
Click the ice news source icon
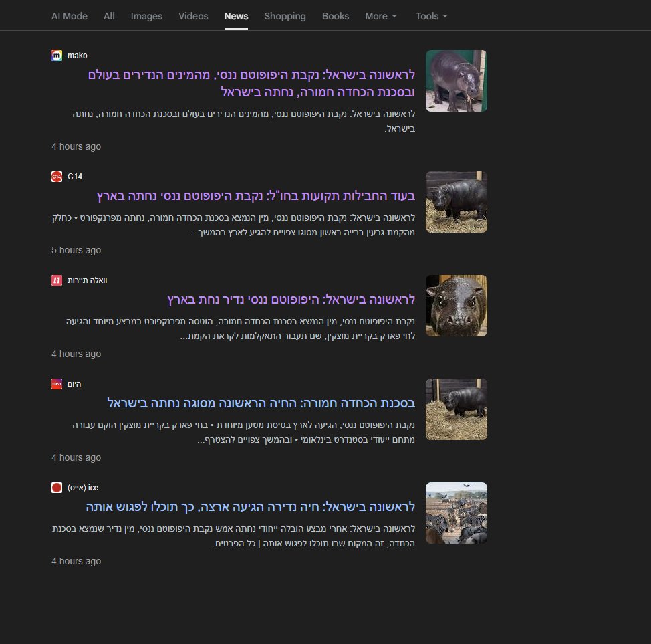click(57, 488)
